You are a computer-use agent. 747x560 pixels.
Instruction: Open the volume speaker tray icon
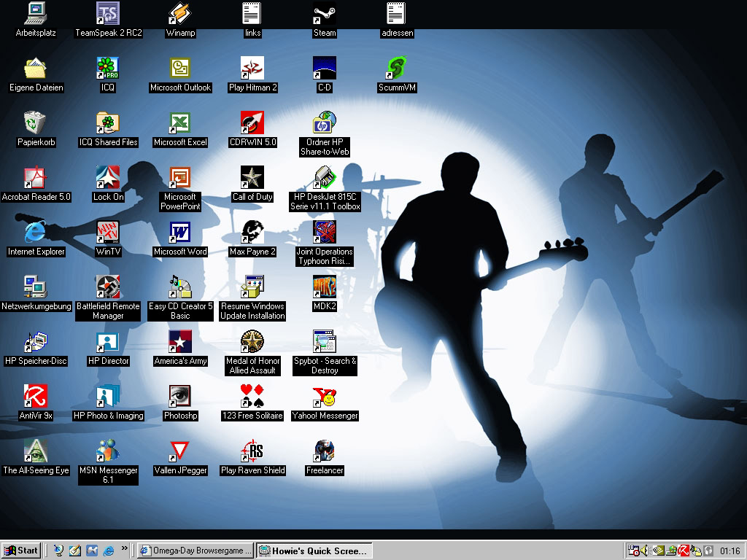tap(644, 551)
